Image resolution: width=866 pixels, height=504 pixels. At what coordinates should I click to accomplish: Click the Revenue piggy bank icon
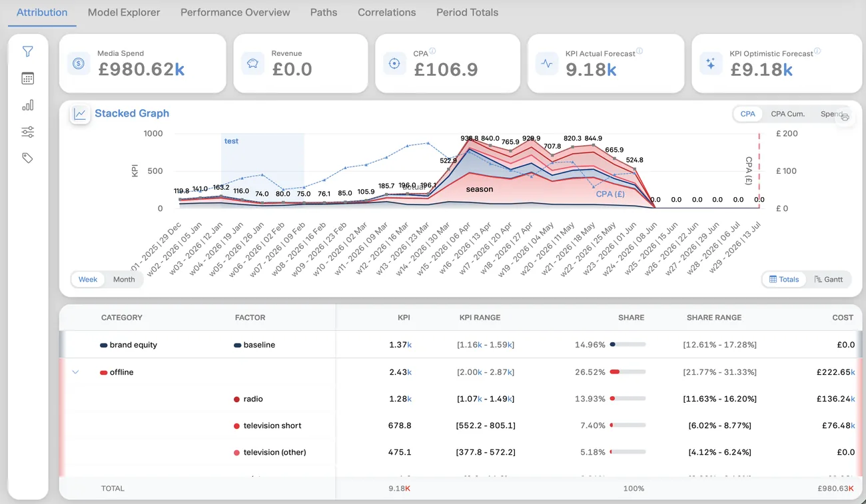coord(252,64)
